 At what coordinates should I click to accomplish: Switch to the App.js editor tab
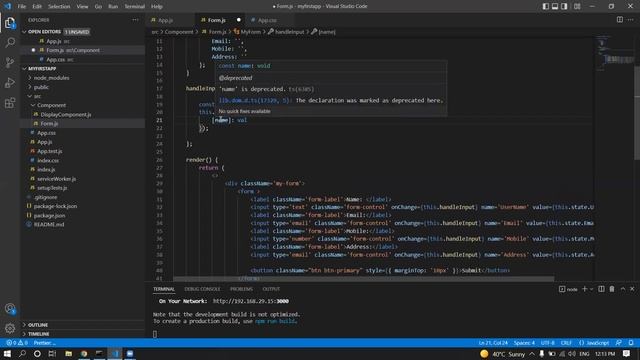click(x=165, y=20)
